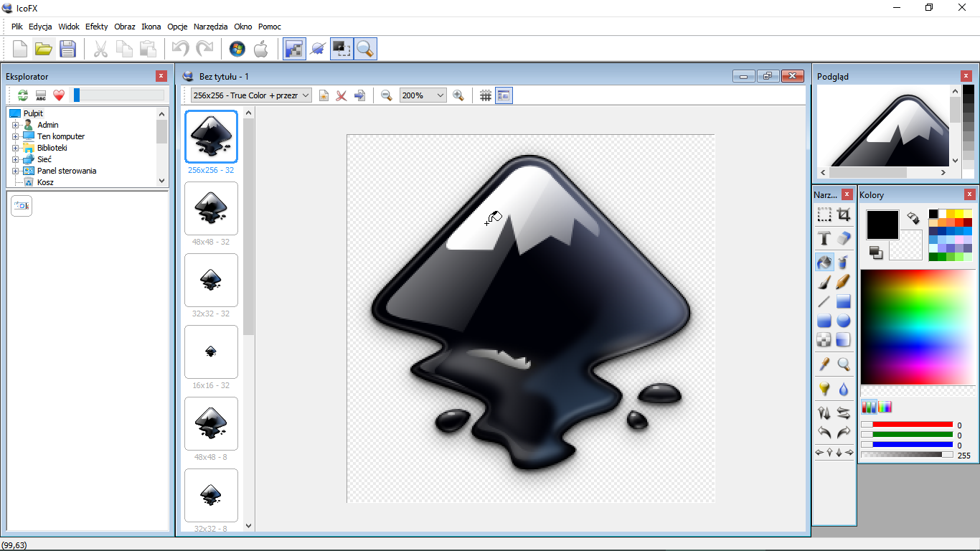Image resolution: width=980 pixels, height=551 pixels.
Task: Save with the floppy disk icon
Action: [x=67, y=49]
